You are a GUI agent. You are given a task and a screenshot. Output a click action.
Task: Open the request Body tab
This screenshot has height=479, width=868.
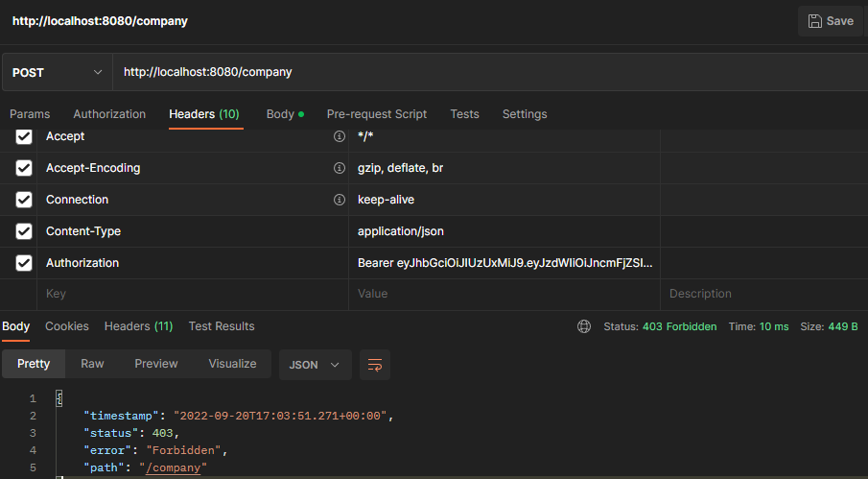285,114
